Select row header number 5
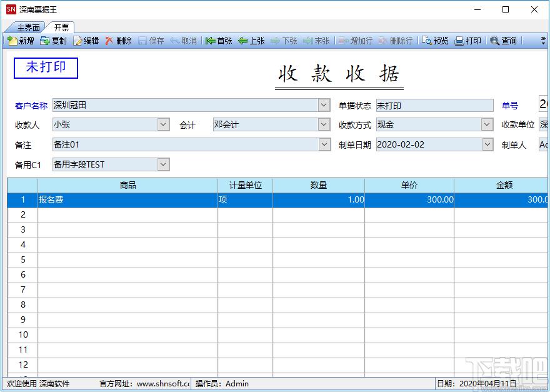 (x=22, y=259)
